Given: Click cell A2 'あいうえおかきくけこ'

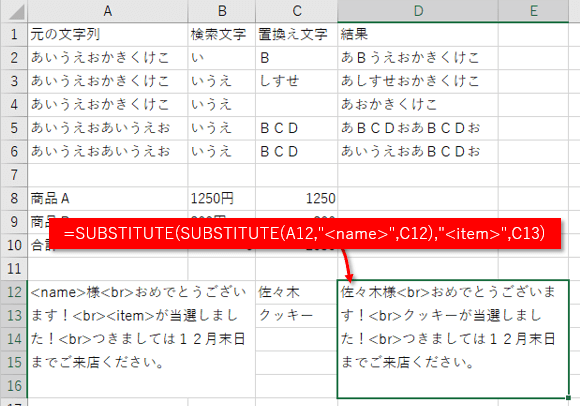Looking at the screenshot, I should tap(108, 58).
